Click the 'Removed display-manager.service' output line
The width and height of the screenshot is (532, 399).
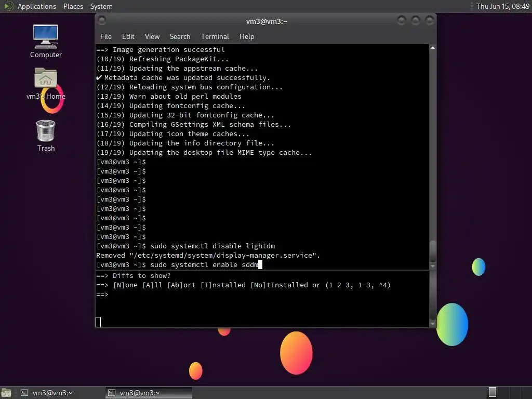point(208,255)
